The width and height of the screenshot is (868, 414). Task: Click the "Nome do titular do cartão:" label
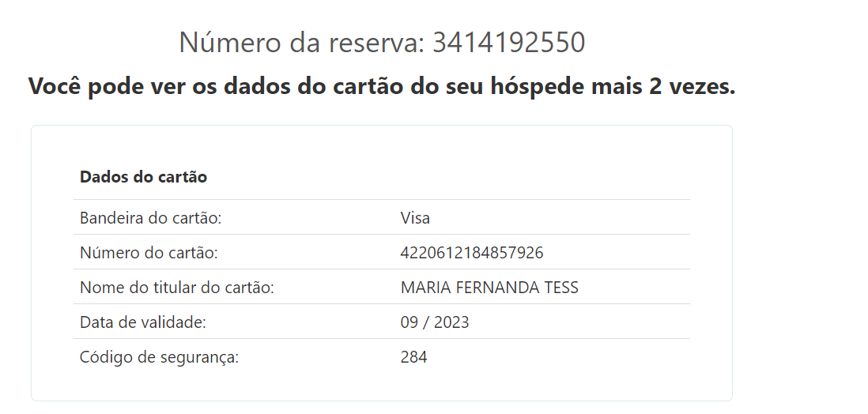[x=176, y=288]
